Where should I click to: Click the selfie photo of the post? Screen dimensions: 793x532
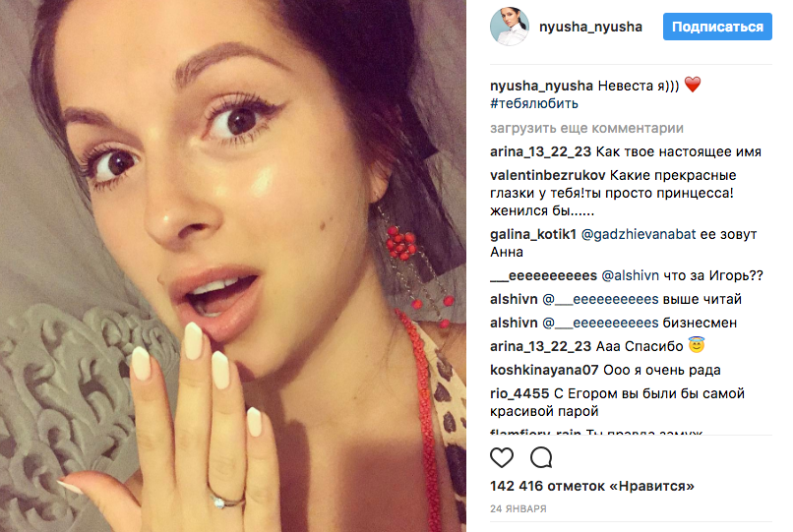[233, 266]
